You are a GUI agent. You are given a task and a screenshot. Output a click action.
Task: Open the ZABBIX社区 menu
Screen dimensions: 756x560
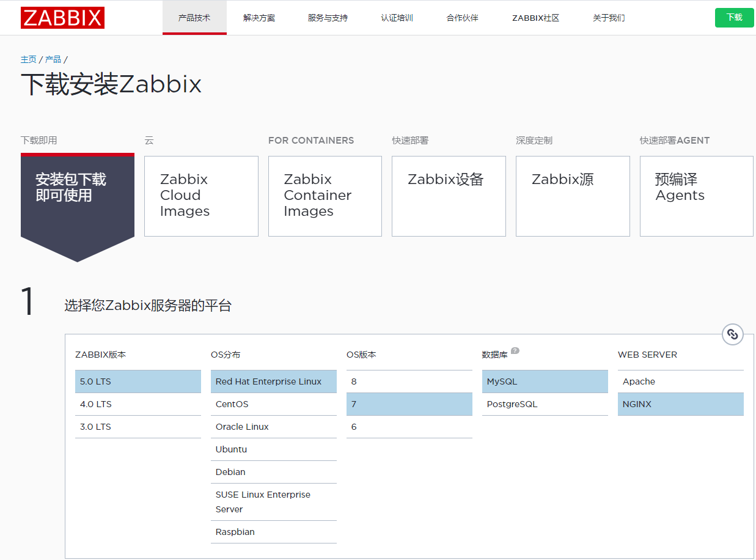pos(536,18)
